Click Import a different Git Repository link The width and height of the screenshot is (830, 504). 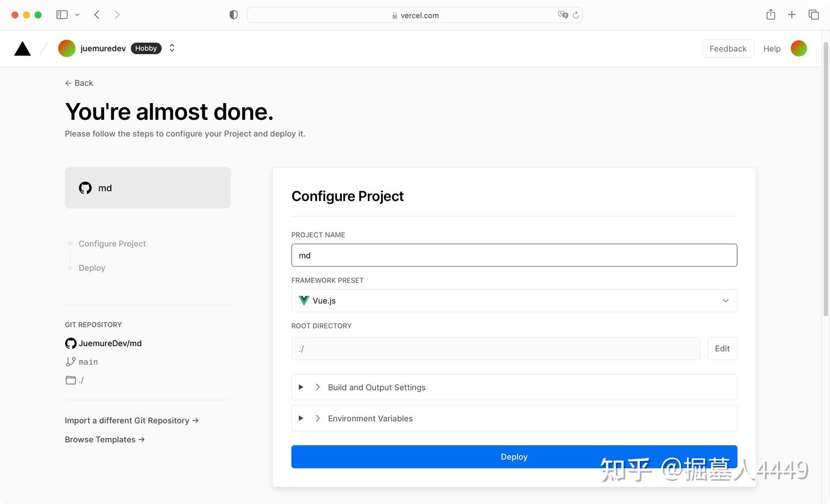[131, 420]
